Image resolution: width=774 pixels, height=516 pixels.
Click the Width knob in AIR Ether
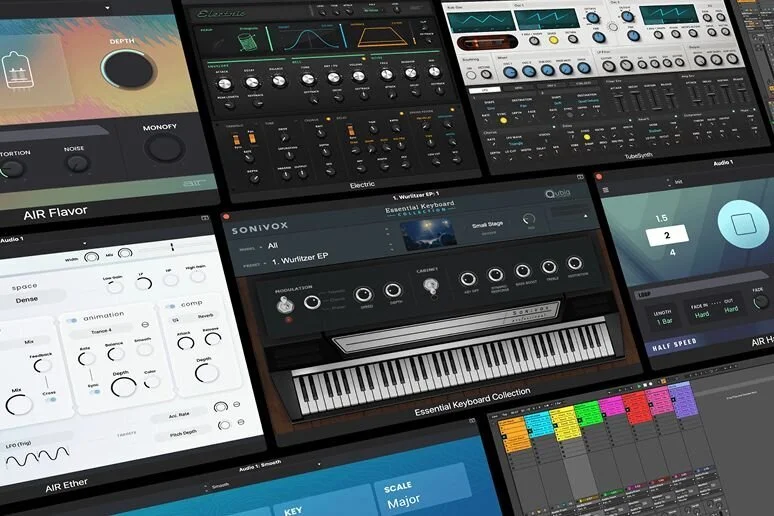tap(91, 257)
